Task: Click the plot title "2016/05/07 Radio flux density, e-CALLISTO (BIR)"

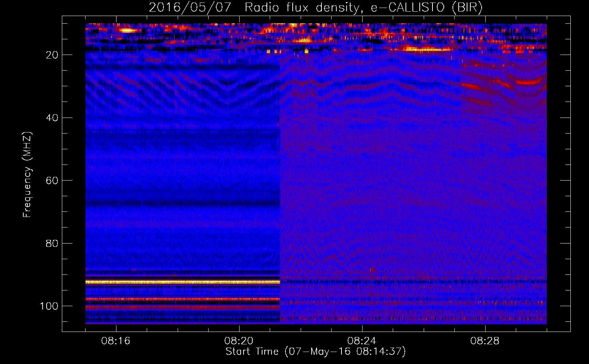Action: coord(316,8)
